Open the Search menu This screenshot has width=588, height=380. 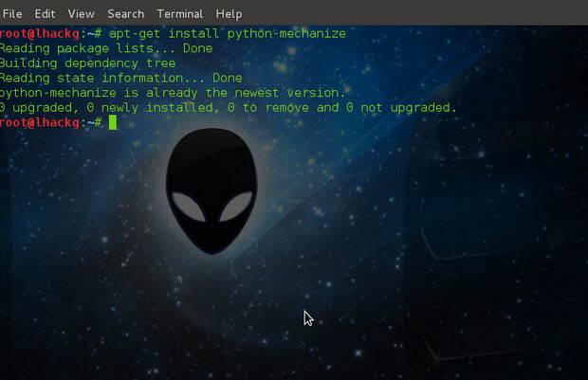point(125,14)
